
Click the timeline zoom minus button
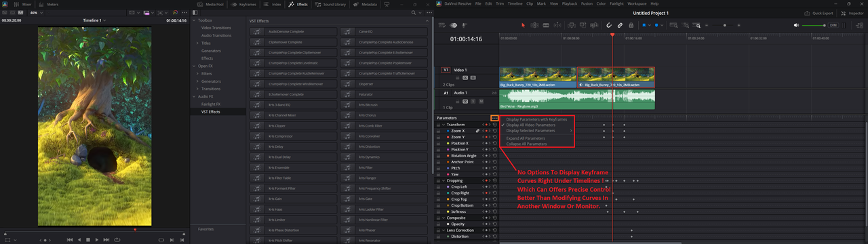tap(707, 25)
